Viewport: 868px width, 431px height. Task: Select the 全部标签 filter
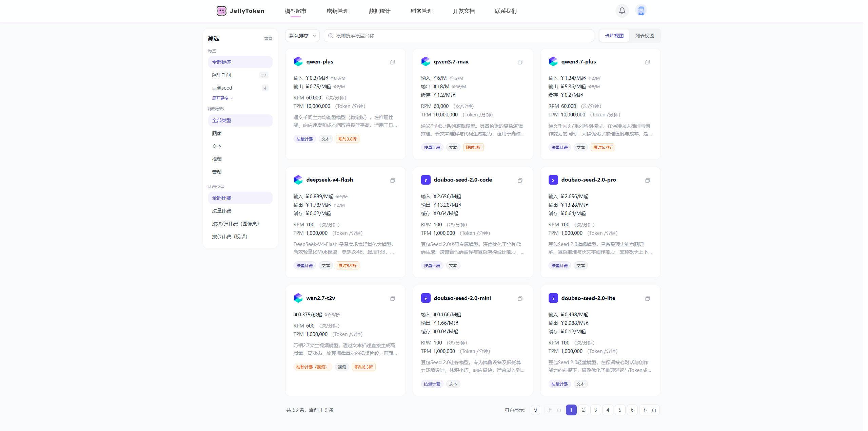tap(240, 62)
